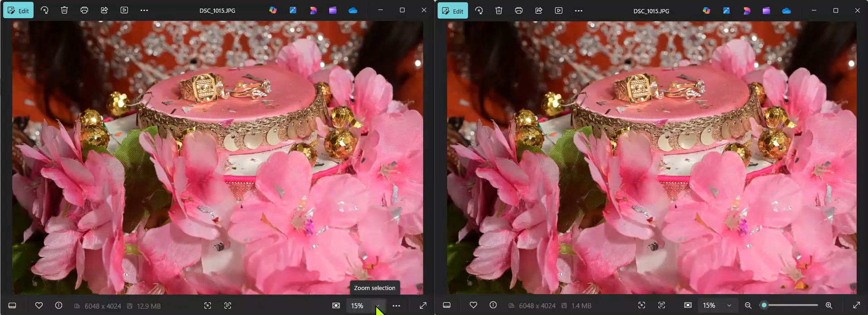Fit image to window in right Photos window
The width and height of the screenshot is (868, 315).
click(688, 305)
